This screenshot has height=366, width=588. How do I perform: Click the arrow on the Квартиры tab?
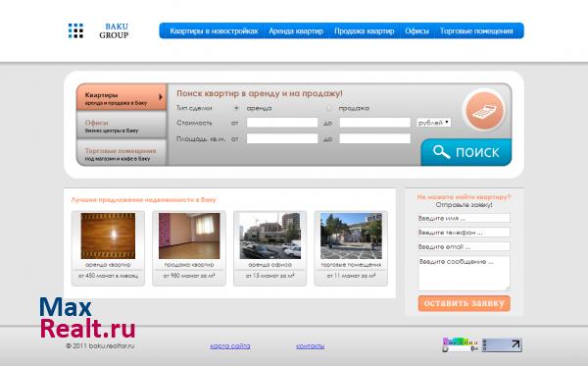(161, 97)
